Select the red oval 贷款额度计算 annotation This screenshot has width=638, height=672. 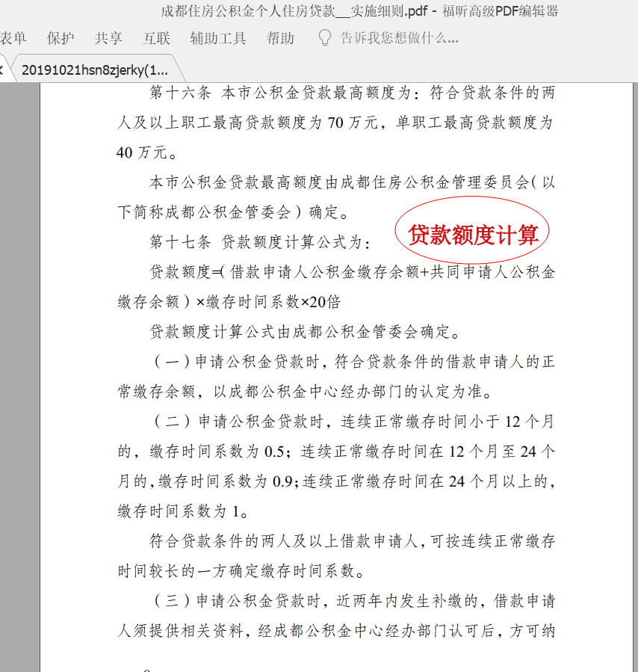472,235
